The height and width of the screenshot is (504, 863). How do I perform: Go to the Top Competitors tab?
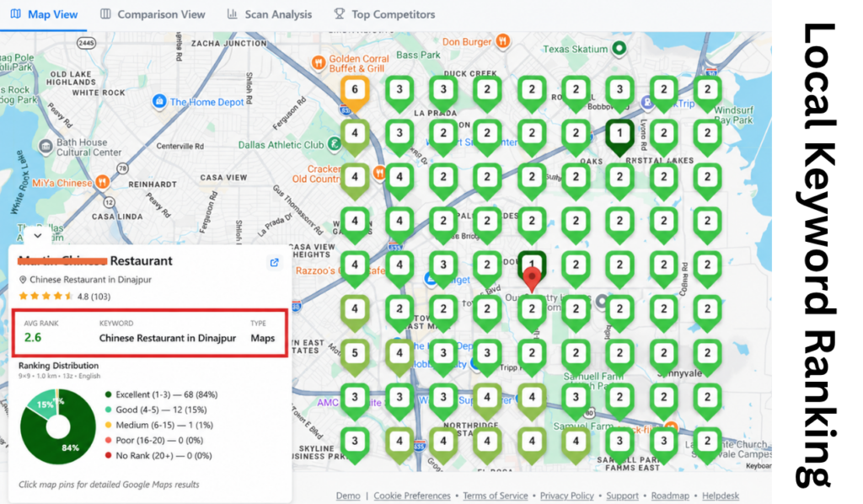(x=384, y=14)
